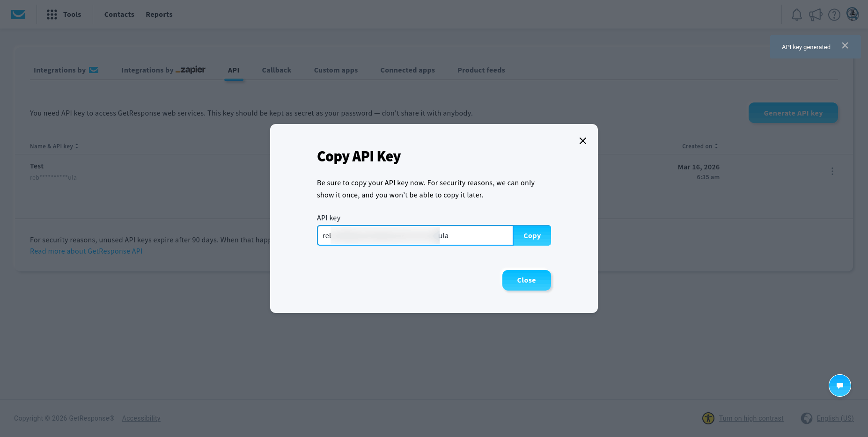
Task: Switch to the Custom apps tab
Action: pyautogui.click(x=336, y=70)
